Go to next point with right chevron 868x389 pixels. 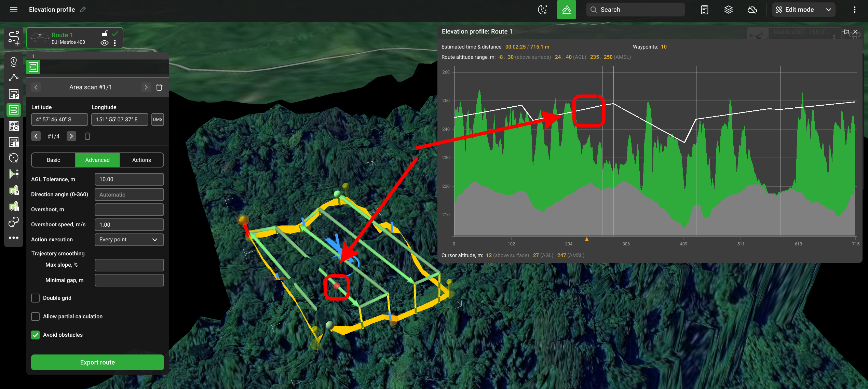click(x=71, y=136)
